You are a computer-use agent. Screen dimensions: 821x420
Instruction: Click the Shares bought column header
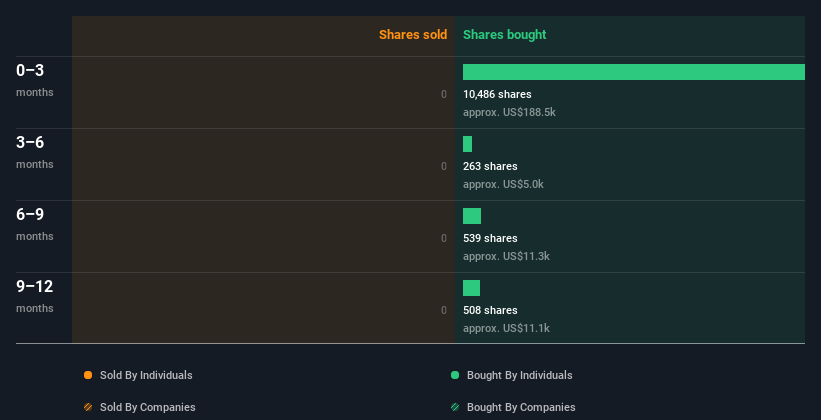tap(505, 35)
